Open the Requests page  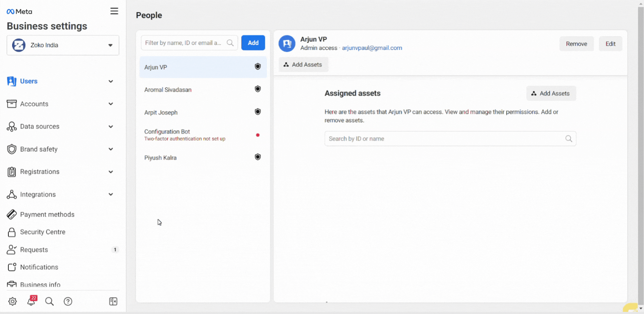point(34,250)
